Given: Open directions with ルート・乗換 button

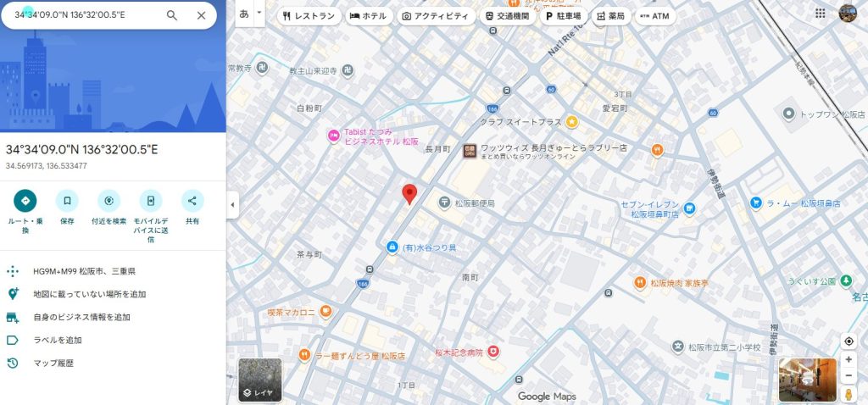Looking at the screenshot, I should (25, 201).
